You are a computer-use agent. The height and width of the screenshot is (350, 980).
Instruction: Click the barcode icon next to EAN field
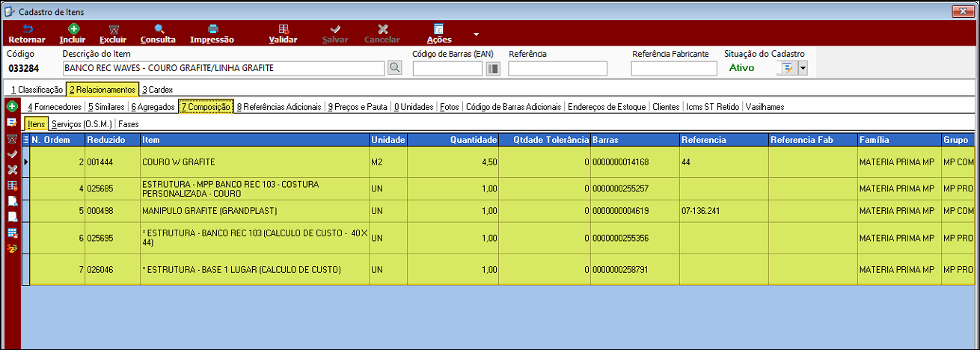[493, 69]
